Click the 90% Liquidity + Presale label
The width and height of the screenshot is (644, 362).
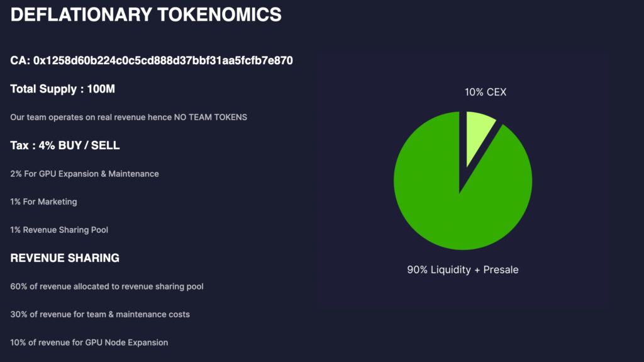pyautogui.click(x=463, y=269)
